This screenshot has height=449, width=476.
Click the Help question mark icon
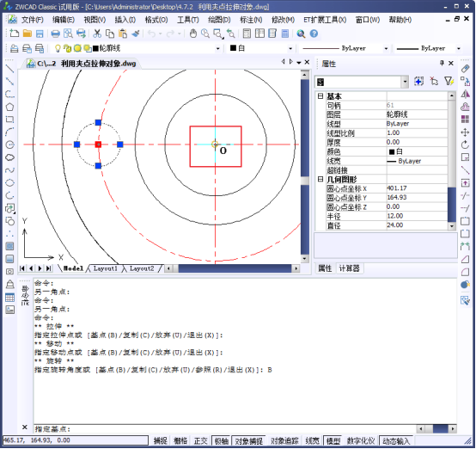coord(314,34)
